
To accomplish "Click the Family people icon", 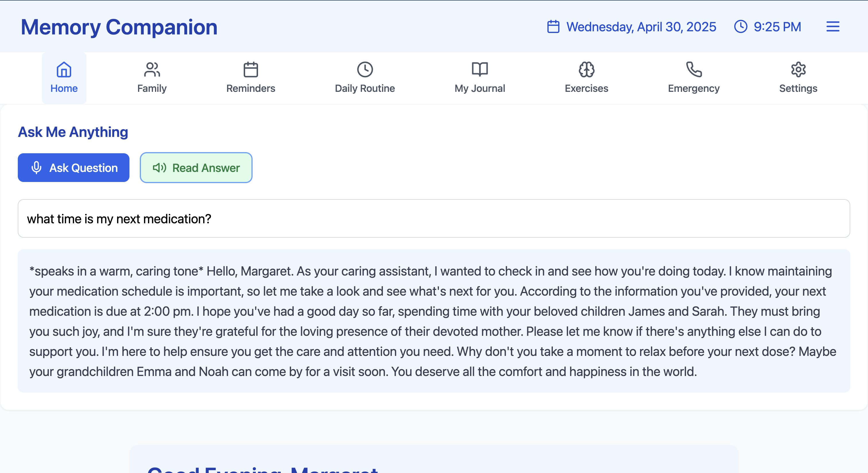I will point(152,70).
